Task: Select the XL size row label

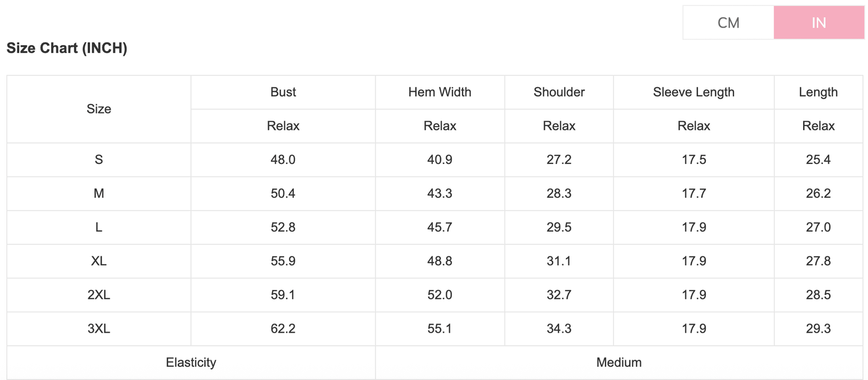Action: click(x=99, y=261)
